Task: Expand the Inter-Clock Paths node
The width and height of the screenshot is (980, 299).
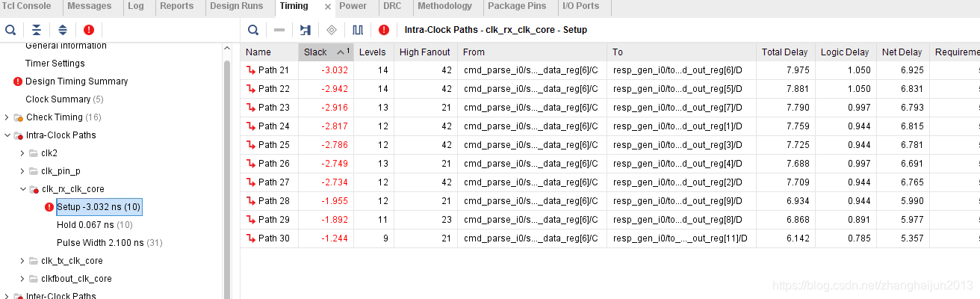Action: [7, 296]
